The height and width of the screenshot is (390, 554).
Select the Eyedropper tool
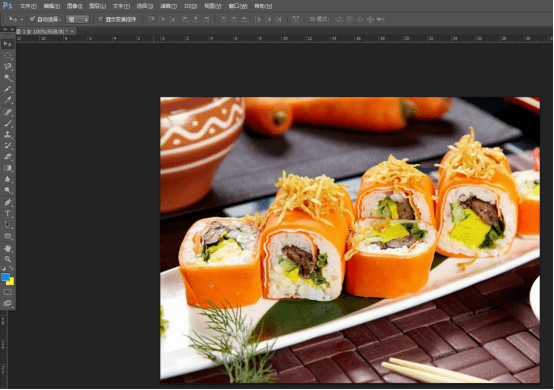(x=8, y=100)
